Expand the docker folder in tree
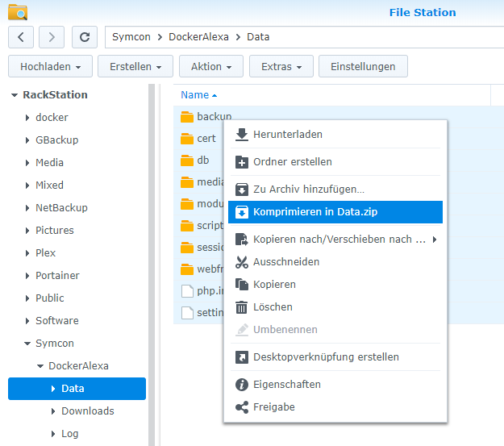Viewport: 504px width, 446px height. [x=27, y=118]
